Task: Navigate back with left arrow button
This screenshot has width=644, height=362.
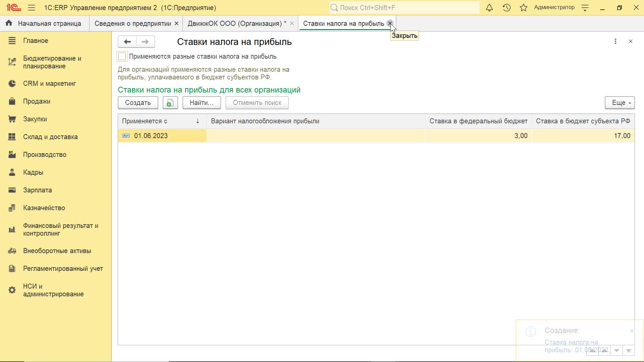Action: (127, 42)
